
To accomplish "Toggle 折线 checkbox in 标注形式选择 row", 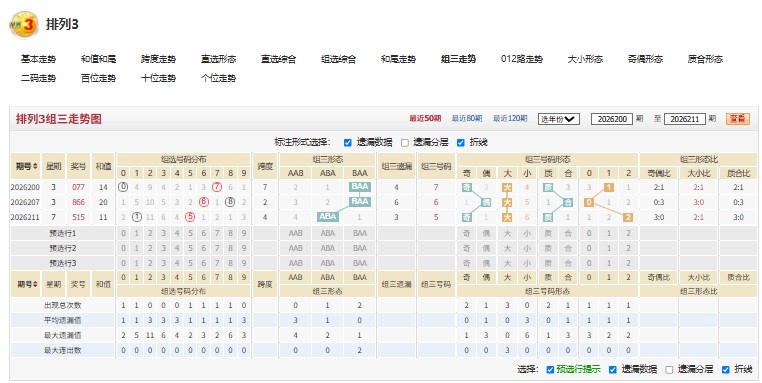I will point(461,143).
